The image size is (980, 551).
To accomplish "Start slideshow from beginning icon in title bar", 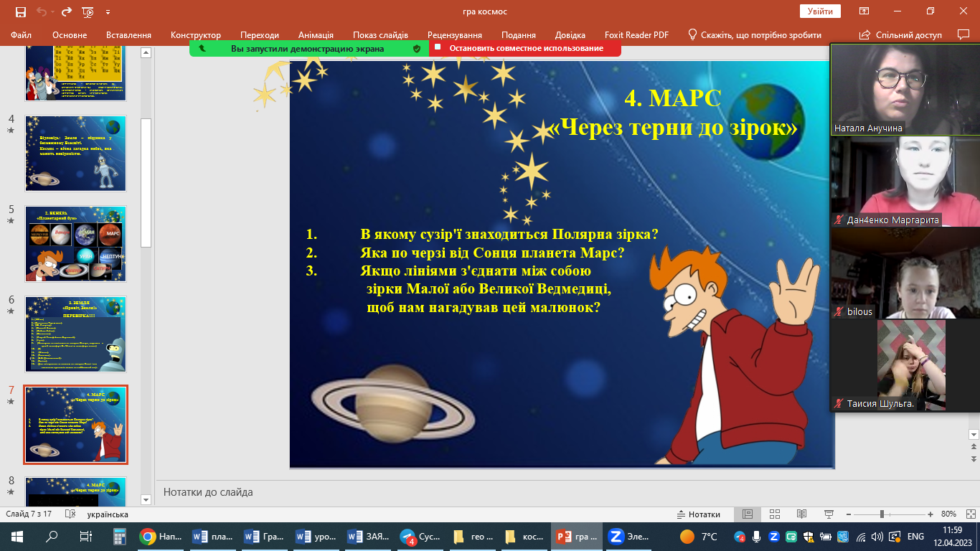I will pos(88,12).
